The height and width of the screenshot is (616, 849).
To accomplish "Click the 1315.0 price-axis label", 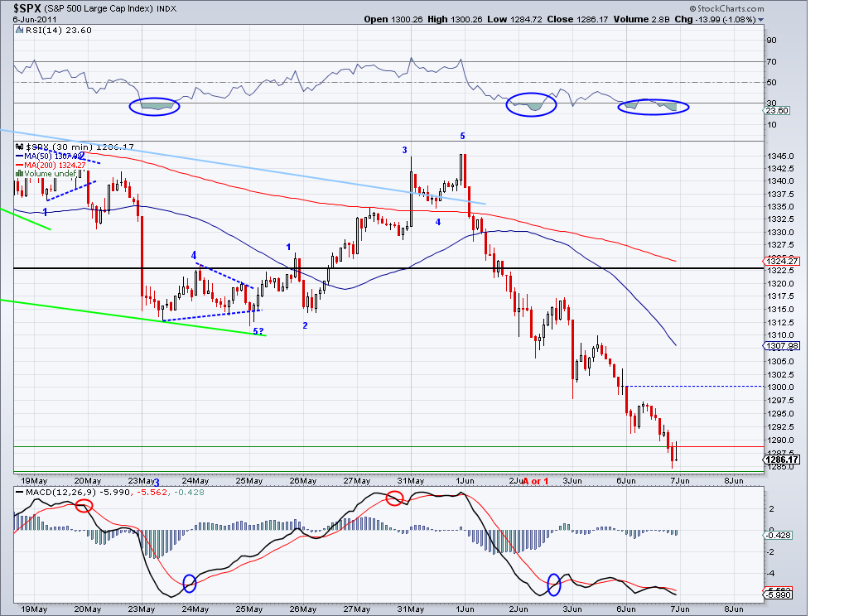I will pos(781,310).
